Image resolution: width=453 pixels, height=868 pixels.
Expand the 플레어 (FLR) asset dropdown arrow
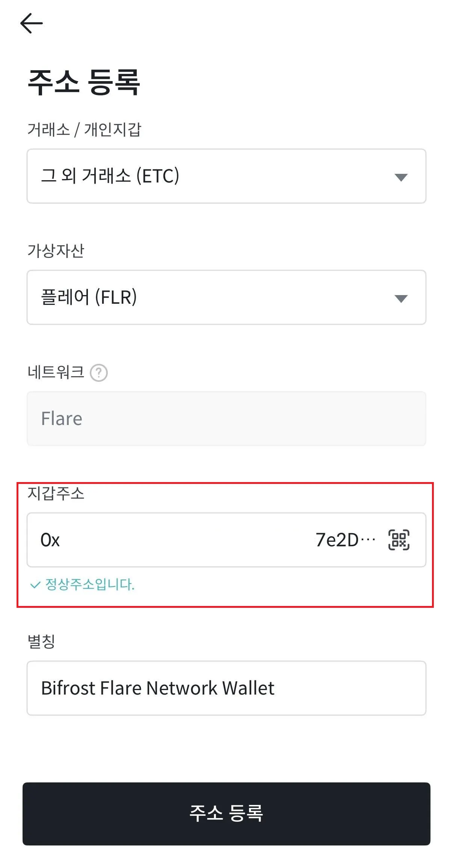[x=401, y=298]
